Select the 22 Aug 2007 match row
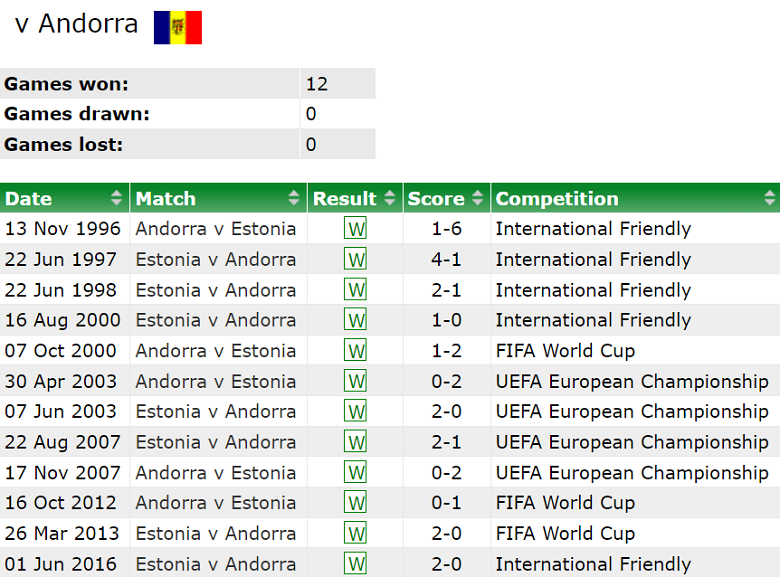Viewport: 780px width, 577px height. [x=216, y=442]
